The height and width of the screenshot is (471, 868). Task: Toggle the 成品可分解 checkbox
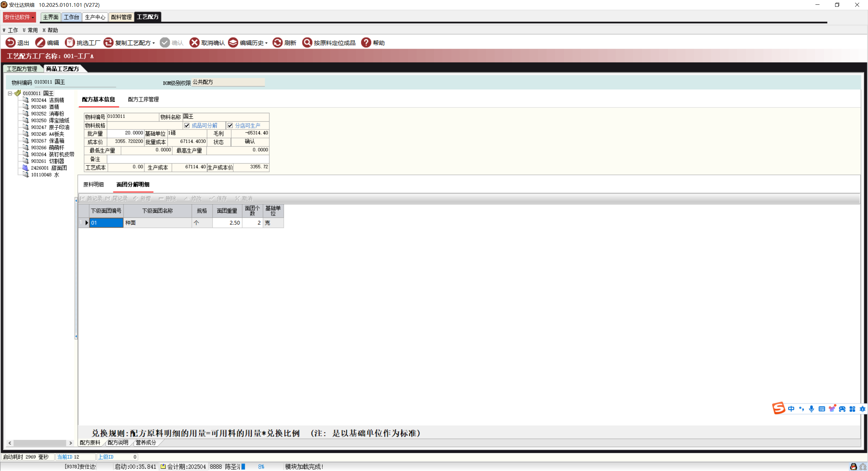(187, 126)
